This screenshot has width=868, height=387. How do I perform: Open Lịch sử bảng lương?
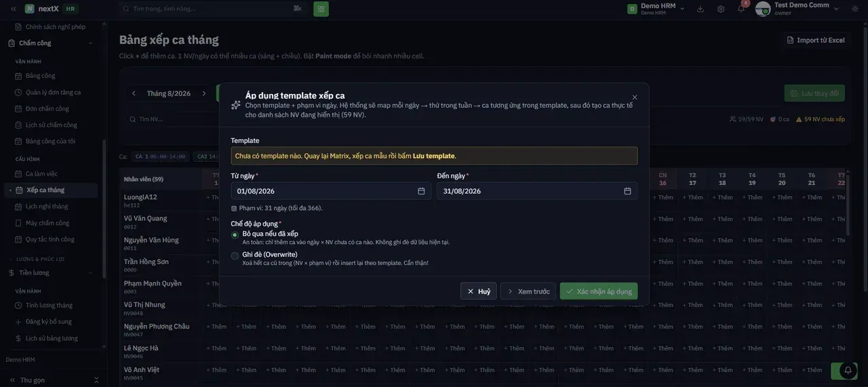tap(51, 338)
